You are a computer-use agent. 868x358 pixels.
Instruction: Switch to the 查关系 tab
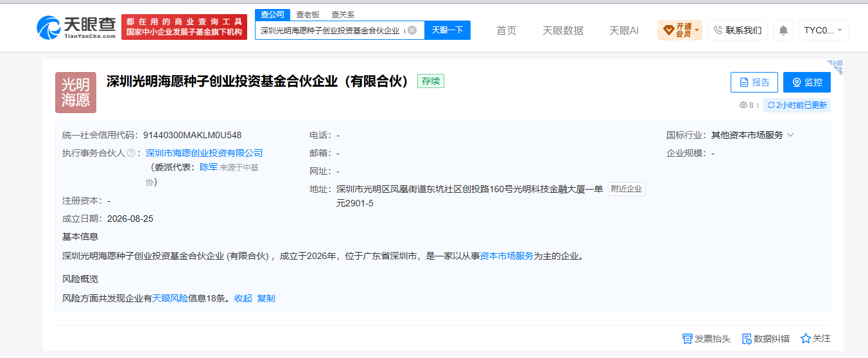(343, 14)
